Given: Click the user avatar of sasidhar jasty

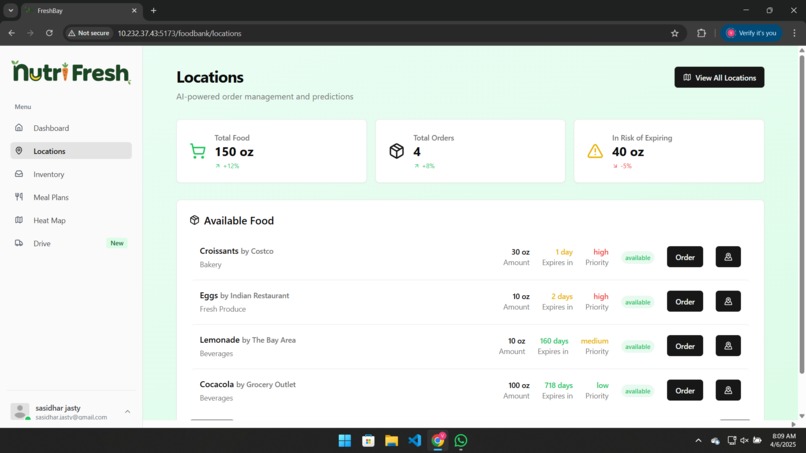Looking at the screenshot, I should pos(20,411).
